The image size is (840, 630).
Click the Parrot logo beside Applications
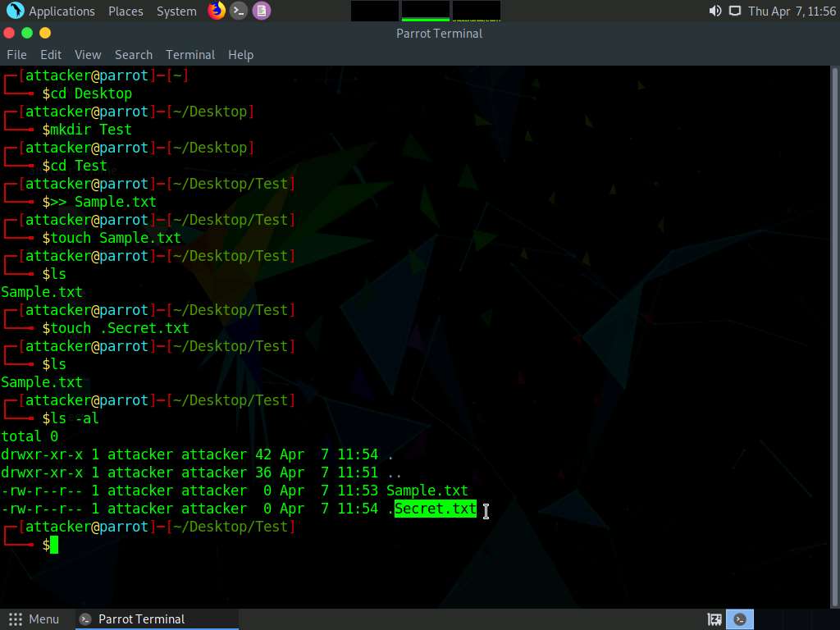[x=15, y=11]
